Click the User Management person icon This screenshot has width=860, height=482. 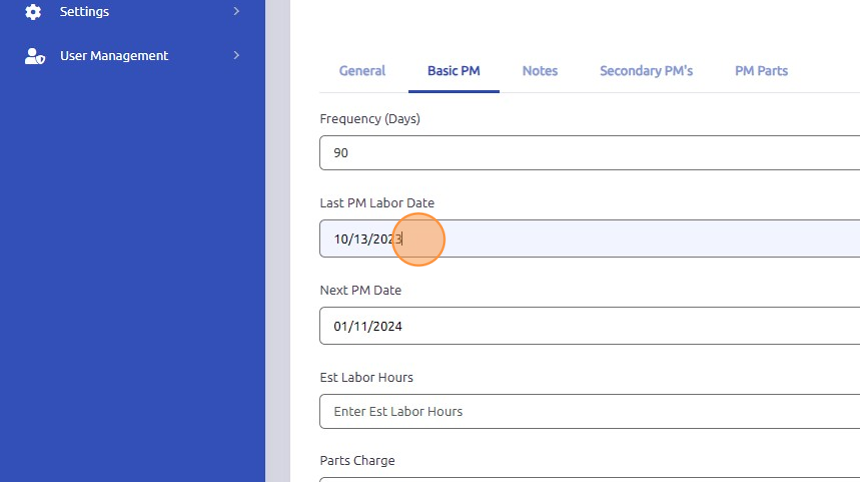pyautogui.click(x=35, y=56)
